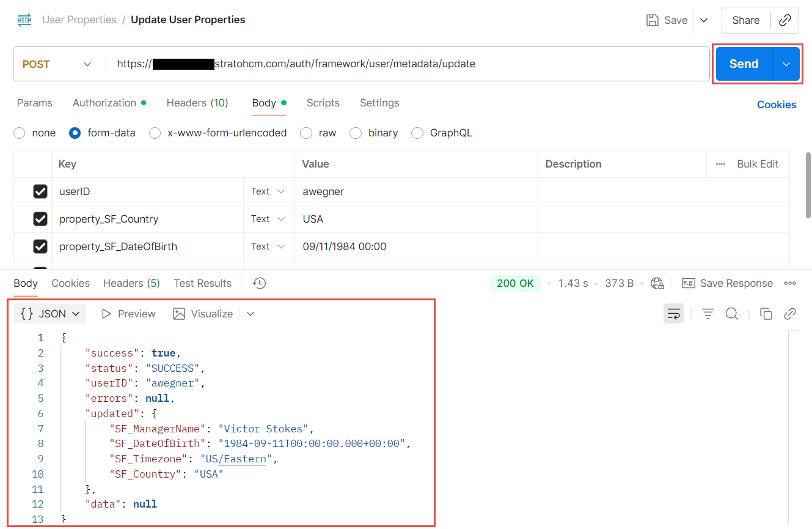Uncheck the property_SF_Country checkbox

click(x=40, y=219)
